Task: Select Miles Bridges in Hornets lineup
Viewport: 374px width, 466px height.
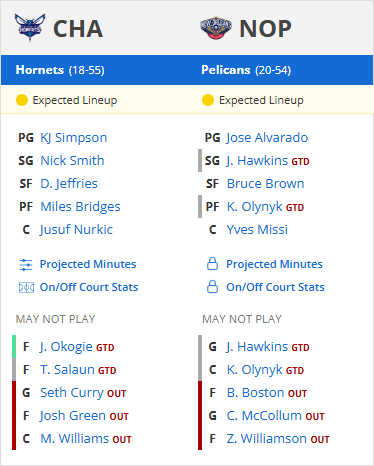Action: coord(80,207)
